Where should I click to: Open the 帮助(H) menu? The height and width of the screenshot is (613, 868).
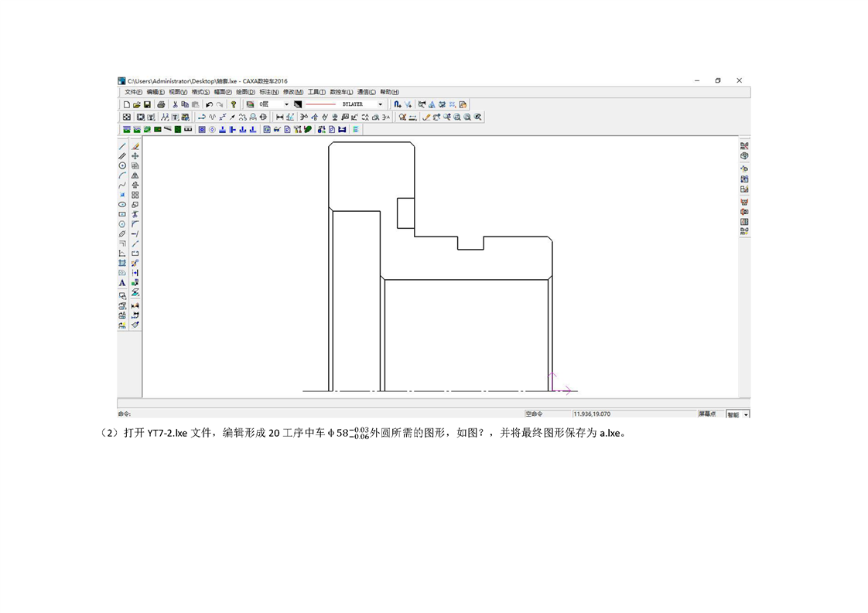pyautogui.click(x=389, y=92)
